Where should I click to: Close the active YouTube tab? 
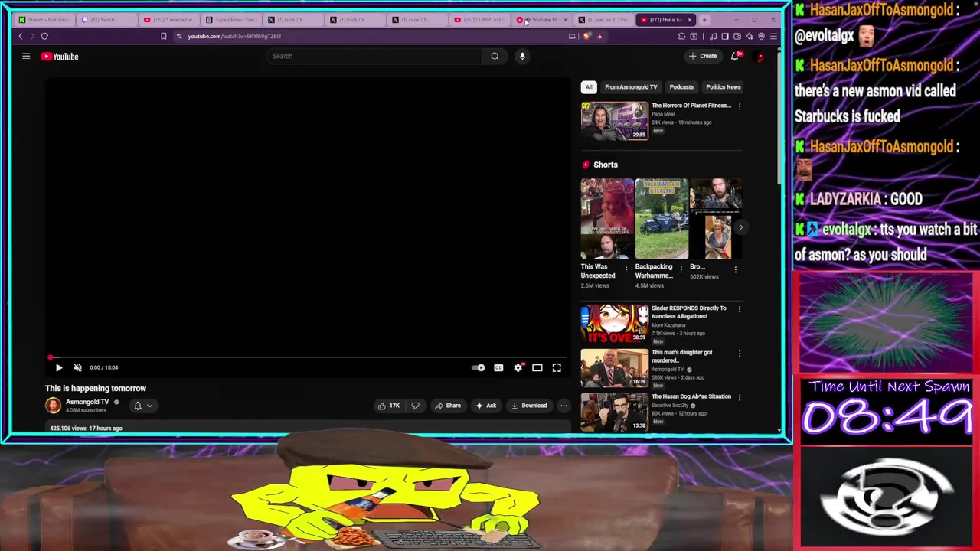click(x=690, y=20)
